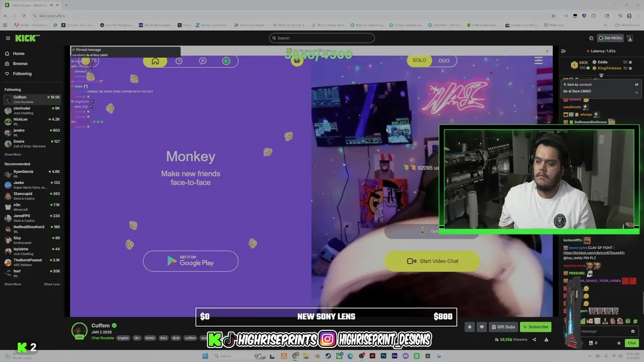Screen dimensions: 644x362
Task: Click the Monkey history clock icon
Action: [x=179, y=61]
